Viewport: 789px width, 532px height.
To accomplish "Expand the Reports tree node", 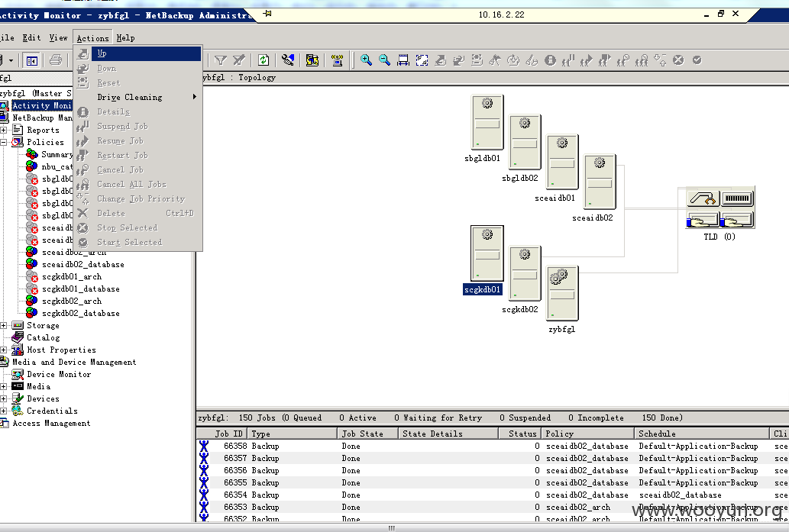I will point(4,131).
